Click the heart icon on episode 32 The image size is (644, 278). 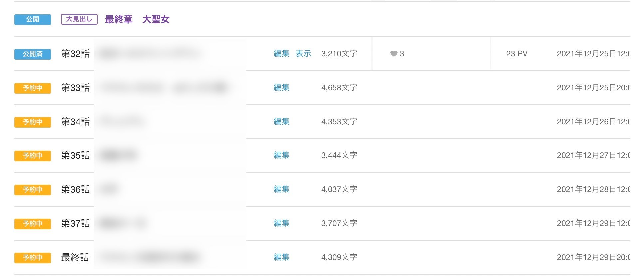[394, 54]
